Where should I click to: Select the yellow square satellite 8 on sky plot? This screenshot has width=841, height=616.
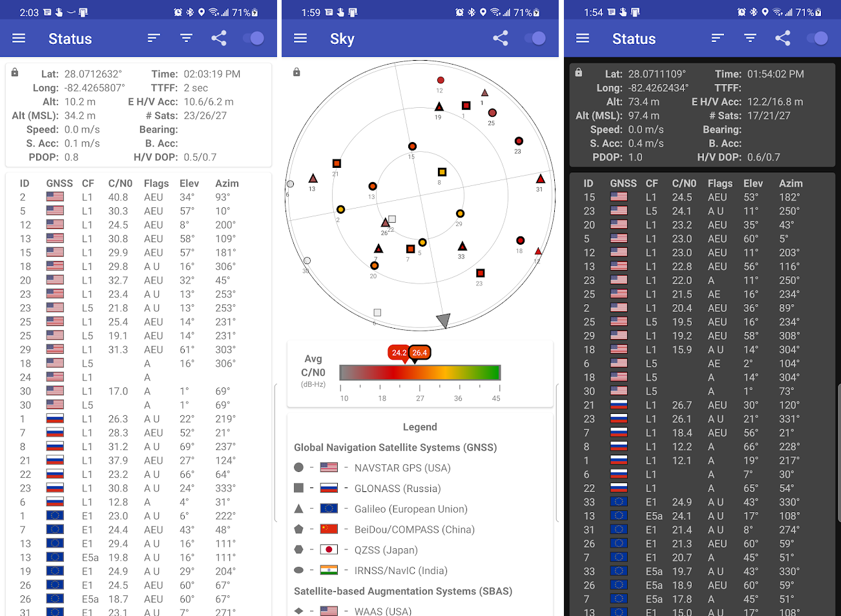coord(442,172)
